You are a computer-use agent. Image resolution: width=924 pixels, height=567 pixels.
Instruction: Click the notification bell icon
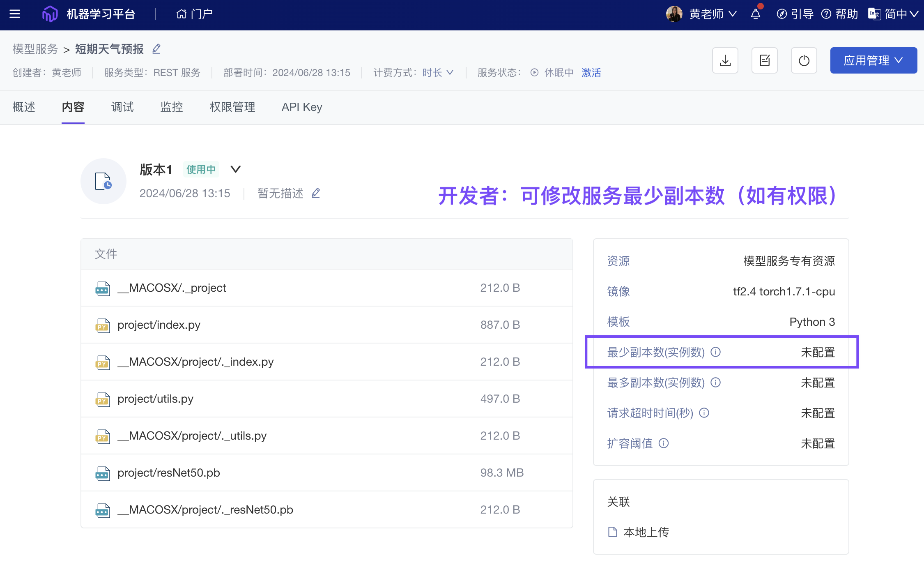756,14
